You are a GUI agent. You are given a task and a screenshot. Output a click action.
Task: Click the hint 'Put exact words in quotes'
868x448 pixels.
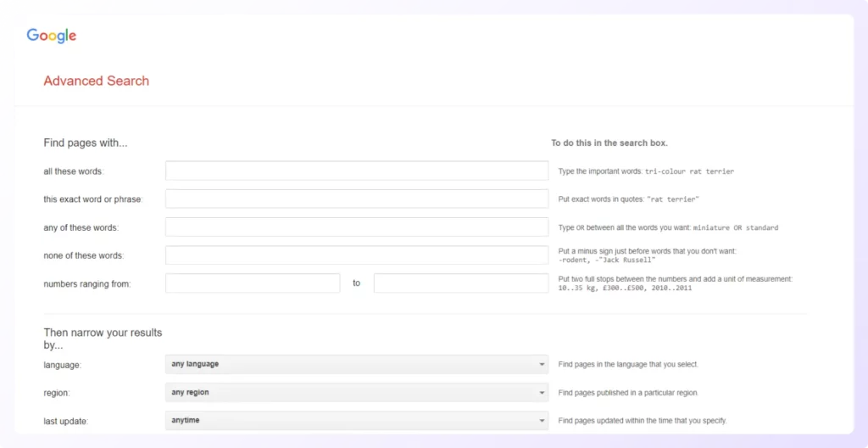(630, 199)
